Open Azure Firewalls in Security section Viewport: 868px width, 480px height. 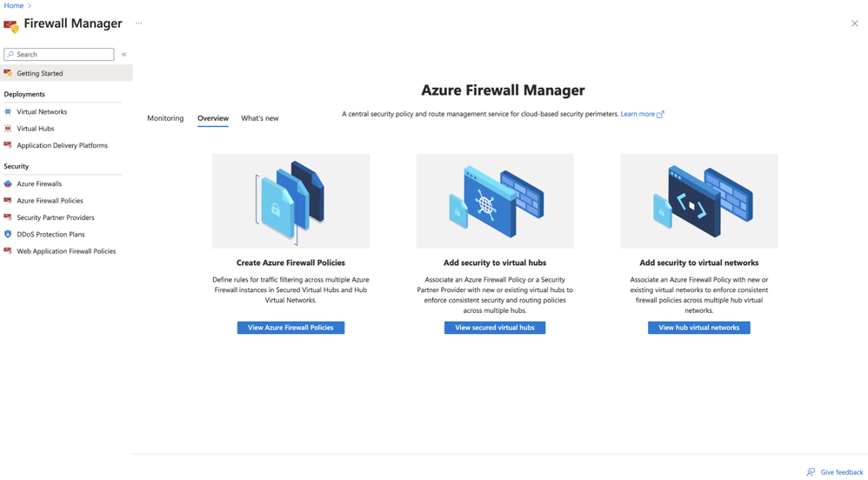pos(39,183)
